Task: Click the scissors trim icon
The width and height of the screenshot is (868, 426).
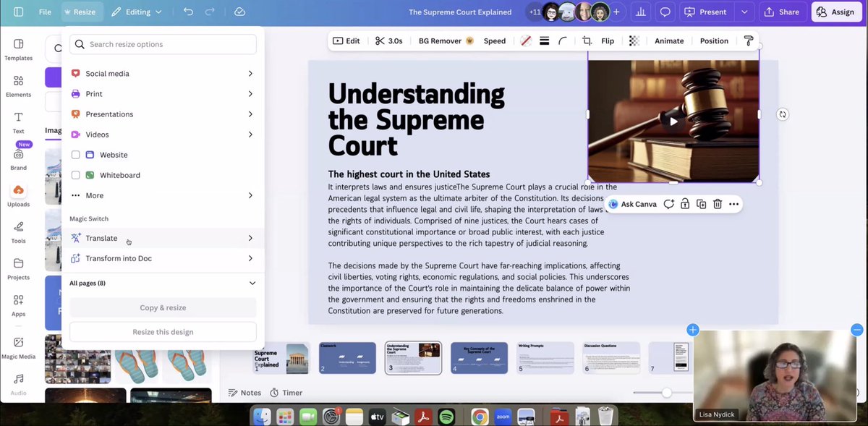Action: click(x=380, y=41)
